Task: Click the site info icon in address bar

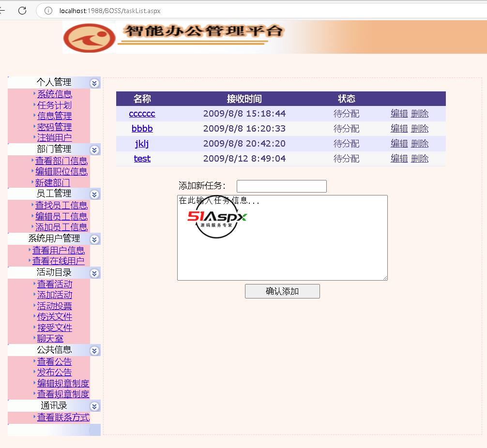Action: 48,11
